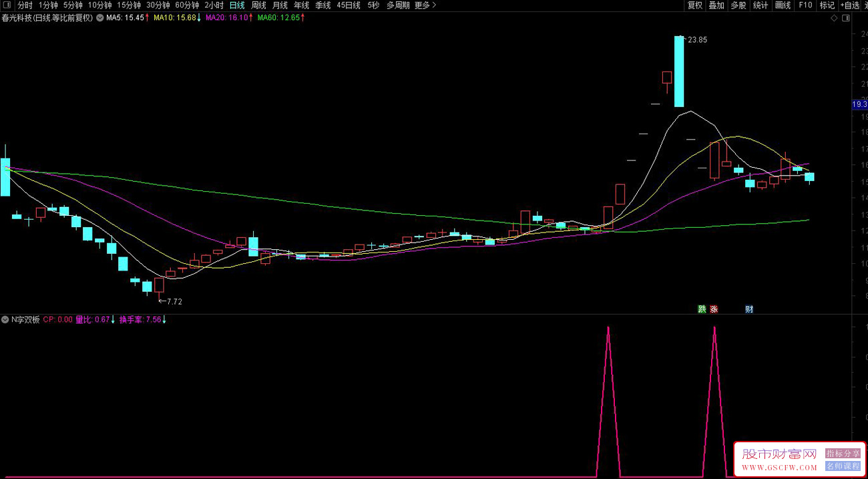Click the MA10: 15.68 label
Screen dimensions: 868x479
(x=175, y=18)
